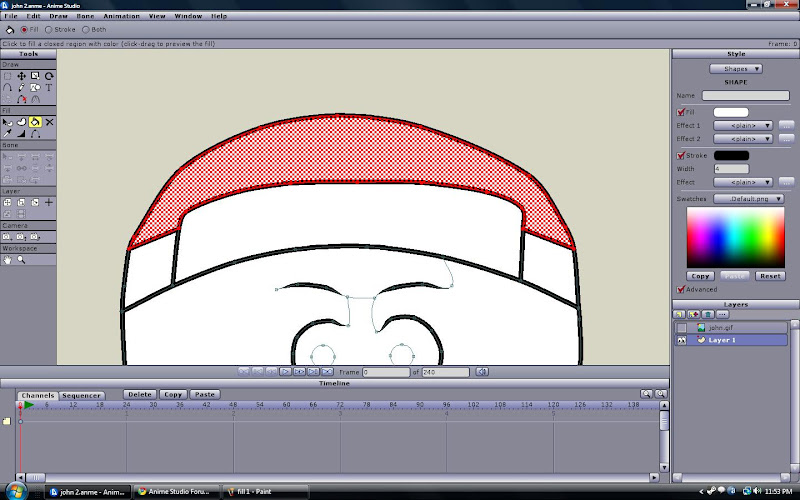Select the Create Shape tool
Image resolution: width=800 pixels, height=500 pixels.
point(21,122)
